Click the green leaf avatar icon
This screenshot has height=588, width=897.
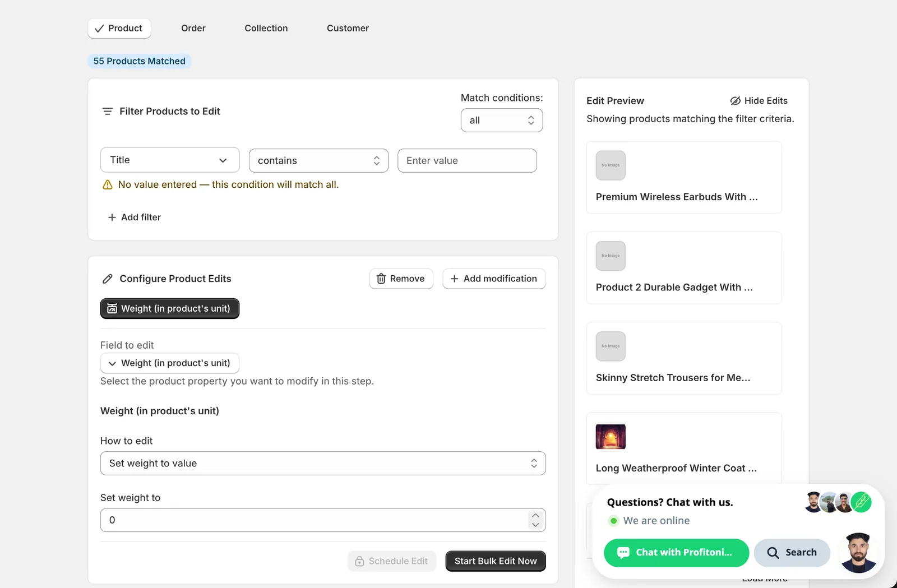click(x=861, y=502)
